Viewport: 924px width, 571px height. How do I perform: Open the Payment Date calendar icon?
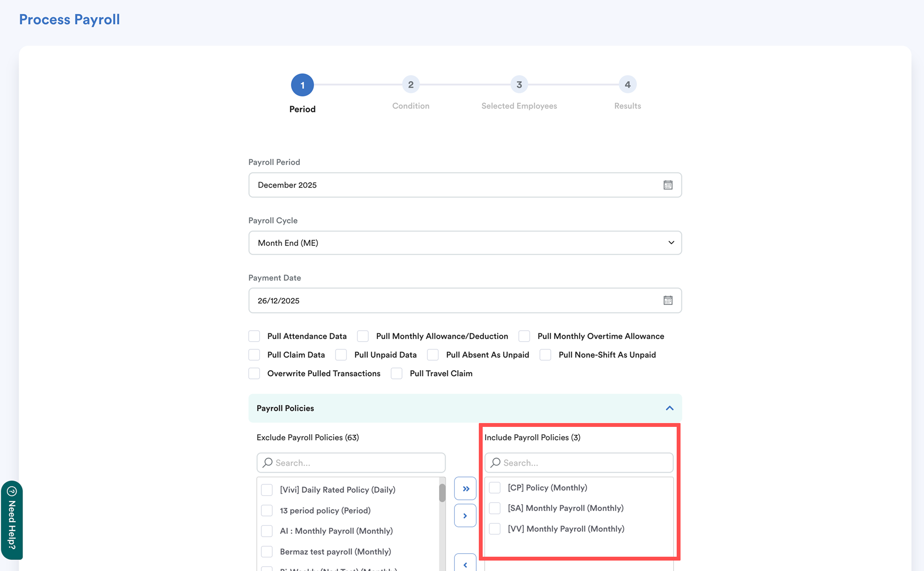tap(668, 300)
